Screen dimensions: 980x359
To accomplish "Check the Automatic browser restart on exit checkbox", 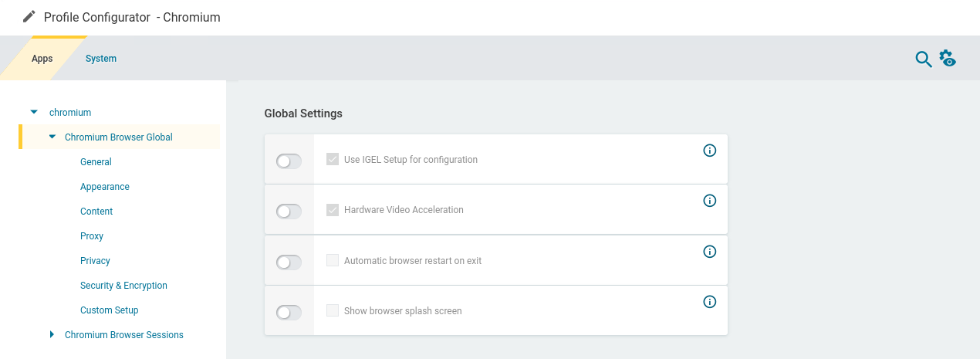I will [333, 261].
